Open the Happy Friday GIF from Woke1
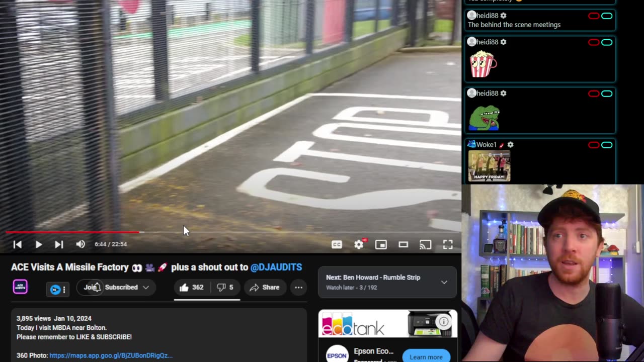 [489, 166]
